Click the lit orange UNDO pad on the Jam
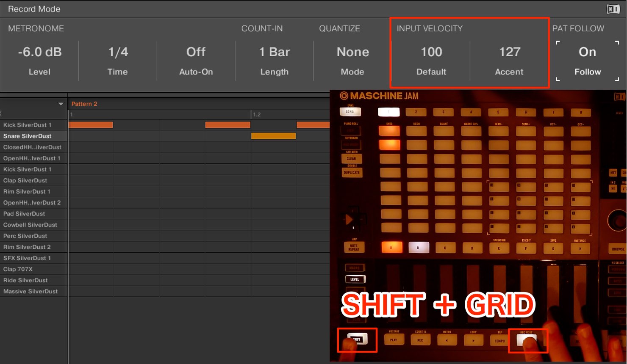The width and height of the screenshot is (627, 364). coord(389,131)
